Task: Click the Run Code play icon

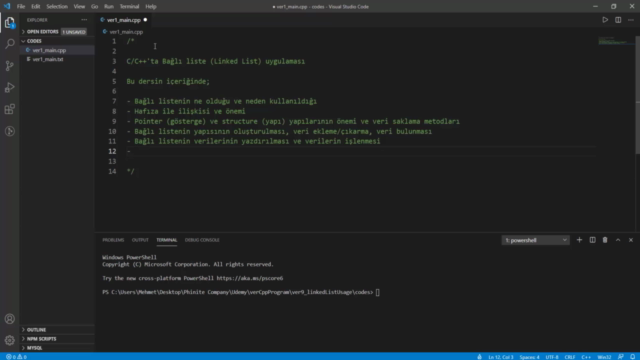Action: (605, 20)
